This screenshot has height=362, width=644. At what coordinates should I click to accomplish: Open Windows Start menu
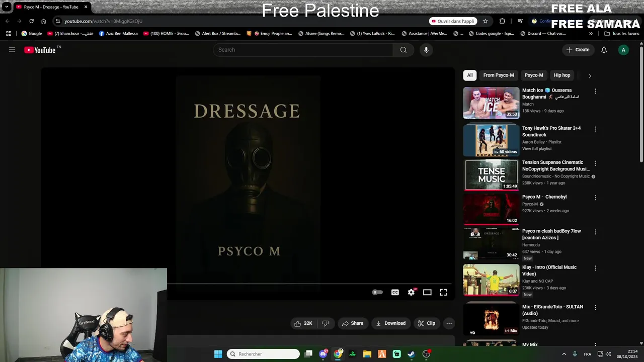coord(218,354)
